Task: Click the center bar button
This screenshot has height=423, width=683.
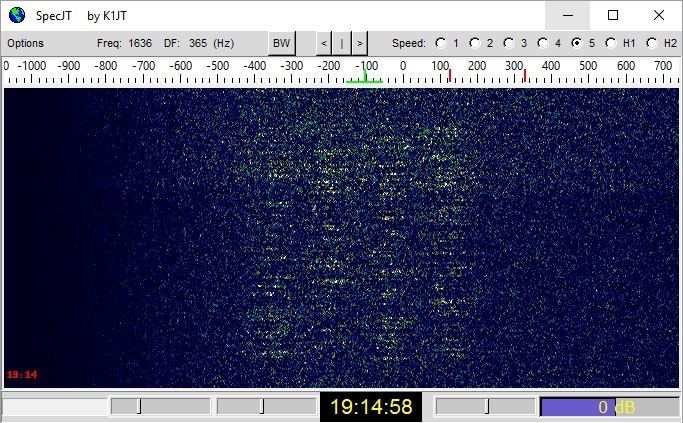Action: 342,43
